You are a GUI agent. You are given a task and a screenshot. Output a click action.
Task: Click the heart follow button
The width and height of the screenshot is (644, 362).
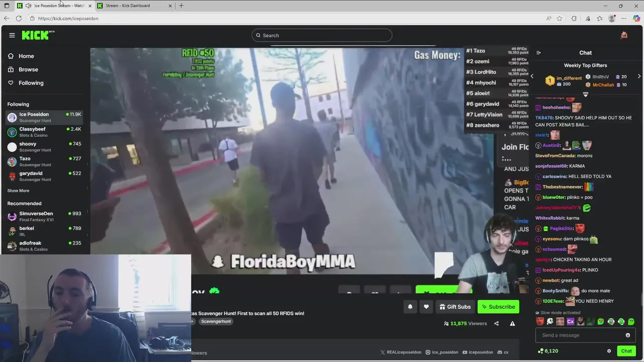tap(426, 307)
